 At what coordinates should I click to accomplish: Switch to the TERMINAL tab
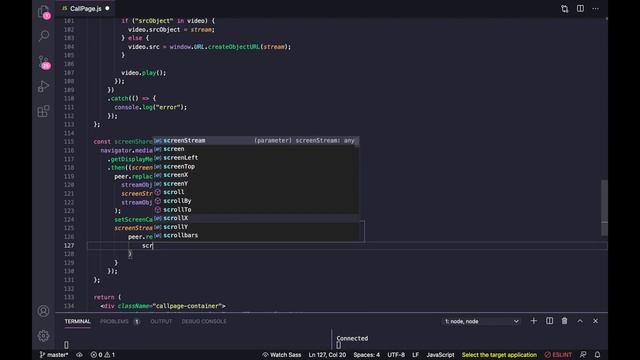(x=78, y=321)
